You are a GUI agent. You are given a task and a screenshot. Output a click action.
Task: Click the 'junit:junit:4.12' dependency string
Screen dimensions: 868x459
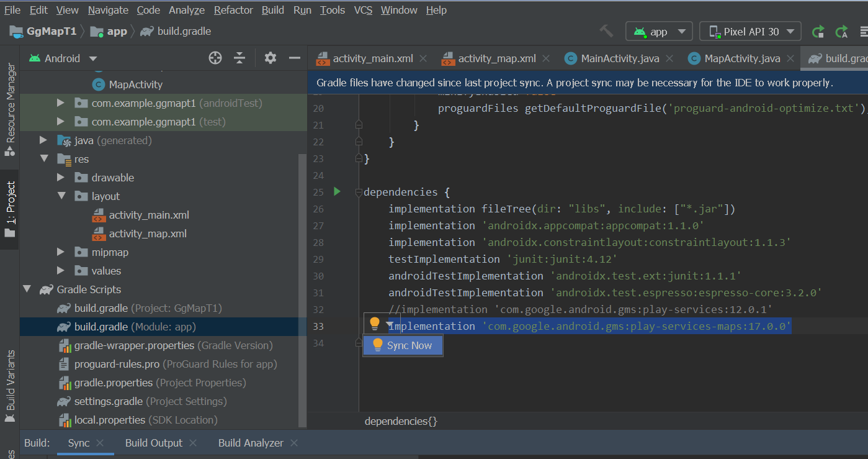coord(562,259)
